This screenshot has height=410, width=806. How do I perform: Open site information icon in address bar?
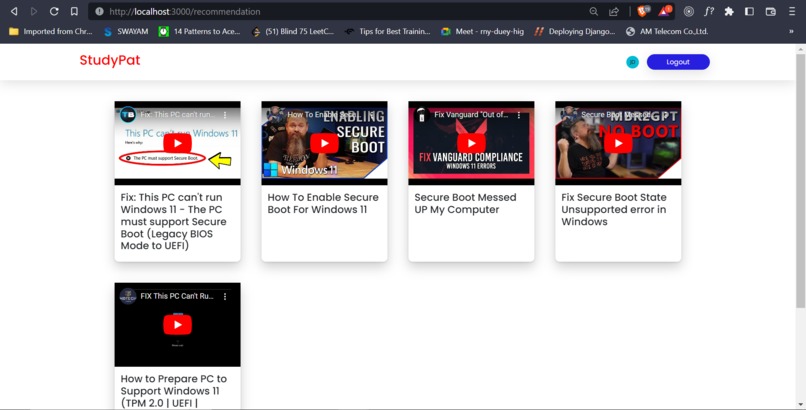(99, 11)
